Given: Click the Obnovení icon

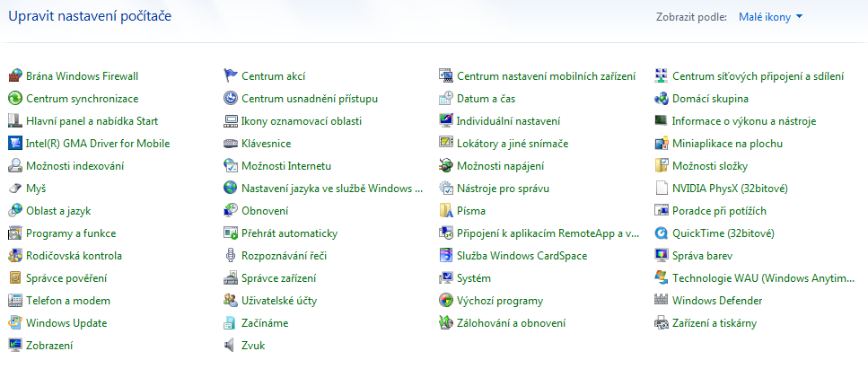Looking at the screenshot, I should pyautogui.click(x=231, y=211).
